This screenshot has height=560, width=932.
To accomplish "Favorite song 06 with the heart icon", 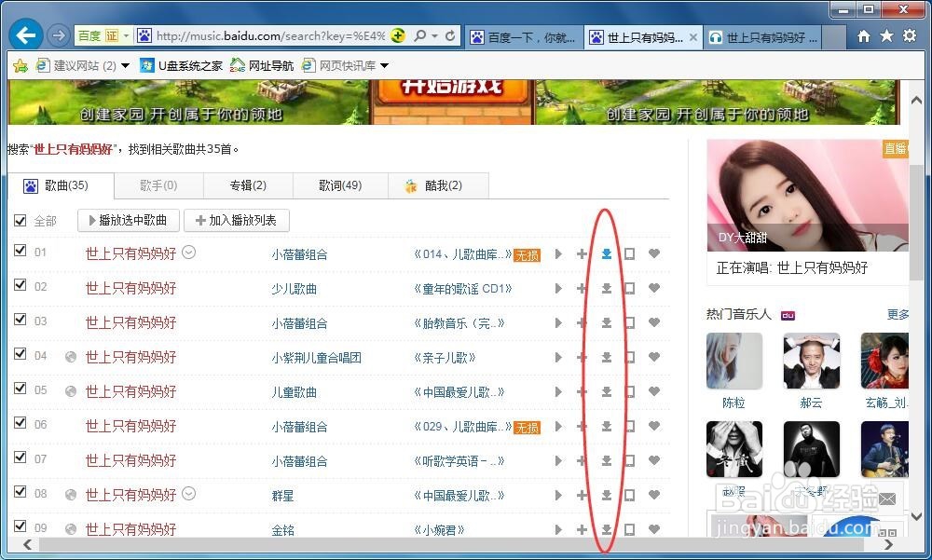I will [654, 426].
